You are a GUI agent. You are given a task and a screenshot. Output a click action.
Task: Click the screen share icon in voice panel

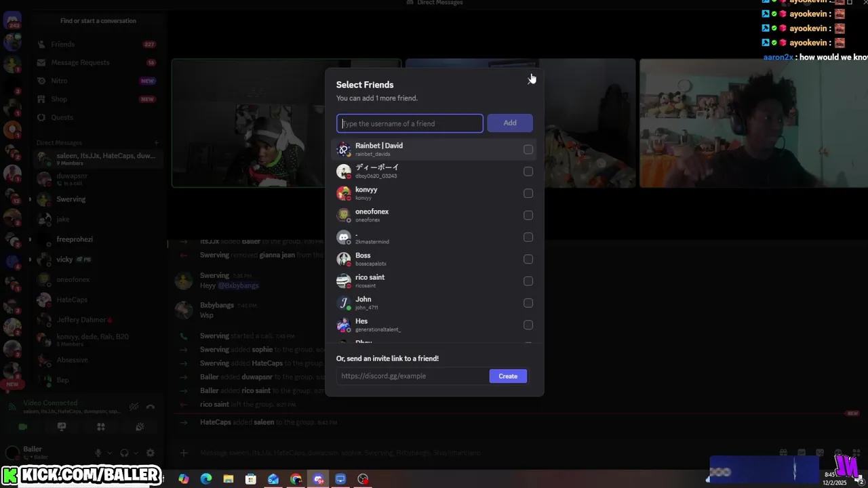coord(62,426)
